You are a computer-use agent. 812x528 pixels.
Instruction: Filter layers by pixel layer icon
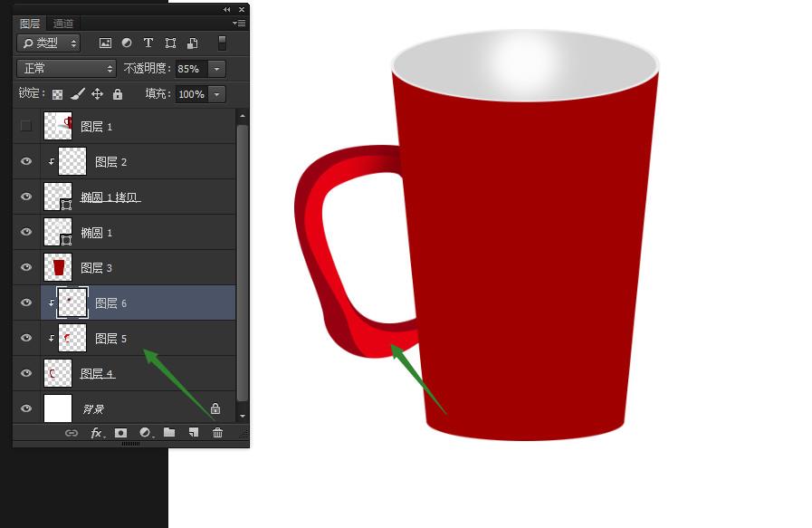pyautogui.click(x=105, y=43)
